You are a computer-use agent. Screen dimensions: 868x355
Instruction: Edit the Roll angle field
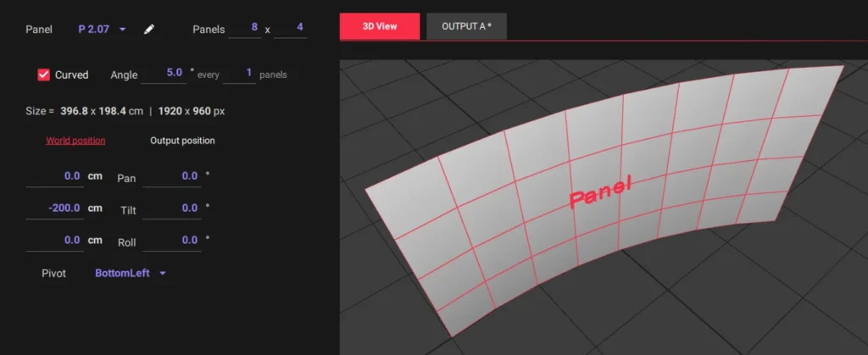pos(172,241)
